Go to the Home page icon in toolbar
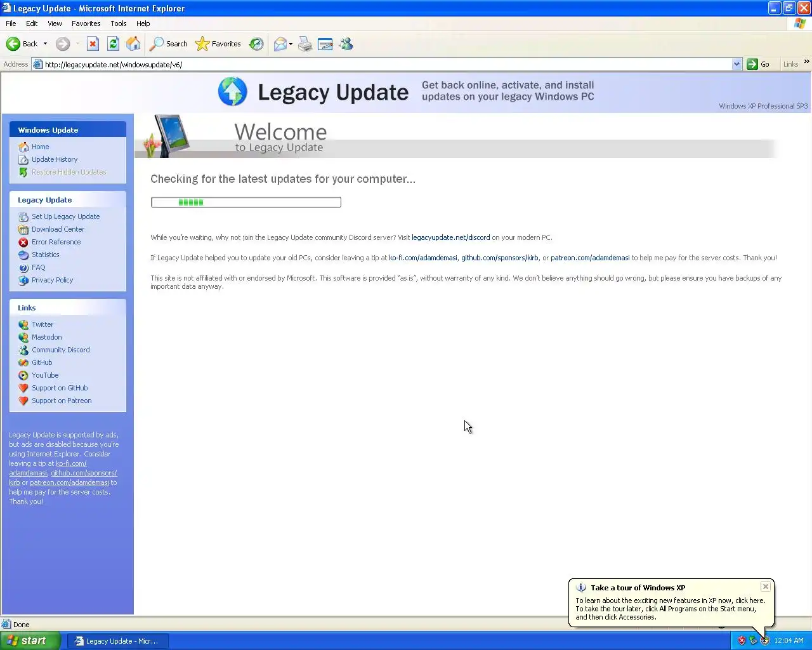The image size is (812, 650). 133,44
